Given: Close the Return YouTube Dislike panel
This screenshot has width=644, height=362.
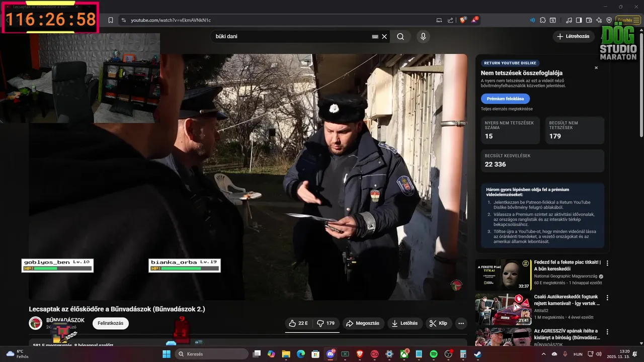Looking at the screenshot, I should (x=596, y=67).
